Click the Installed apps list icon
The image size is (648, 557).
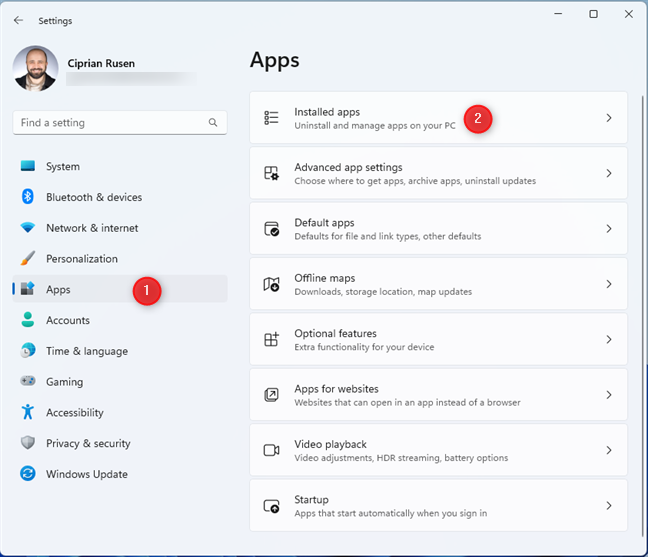point(272,118)
